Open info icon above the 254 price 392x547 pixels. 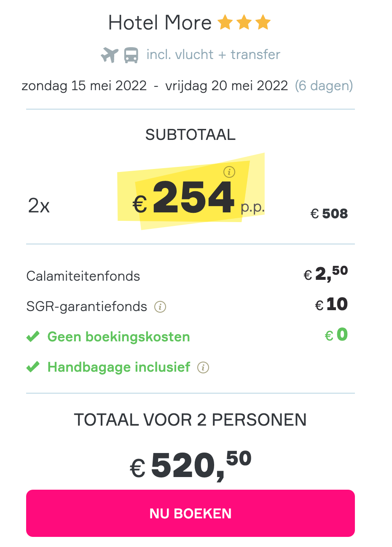(229, 172)
